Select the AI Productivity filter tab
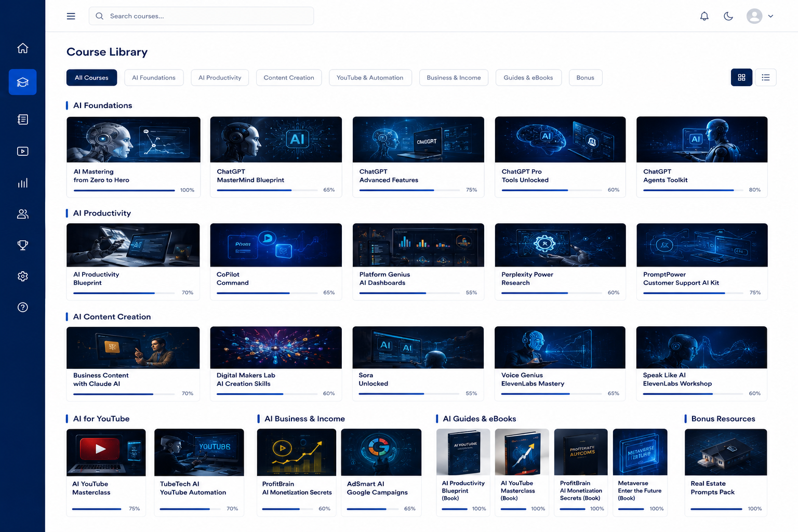This screenshot has height=532, width=798. click(220, 77)
